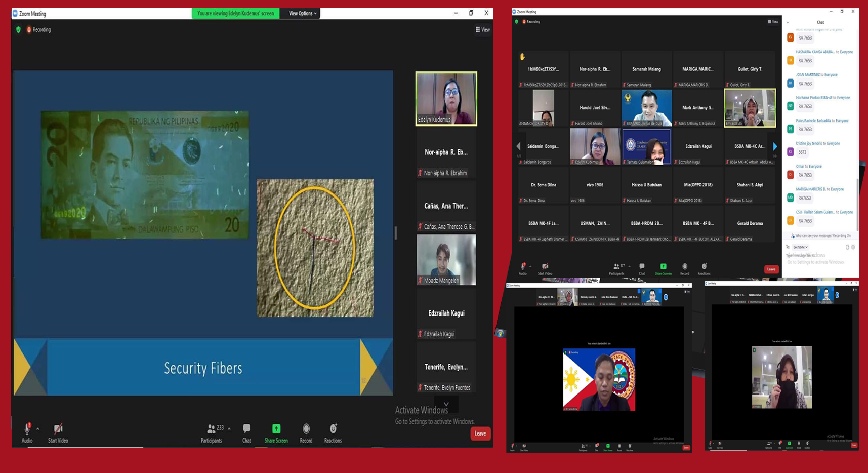
Task: Click the '5673' chat message
Action: coord(802,152)
